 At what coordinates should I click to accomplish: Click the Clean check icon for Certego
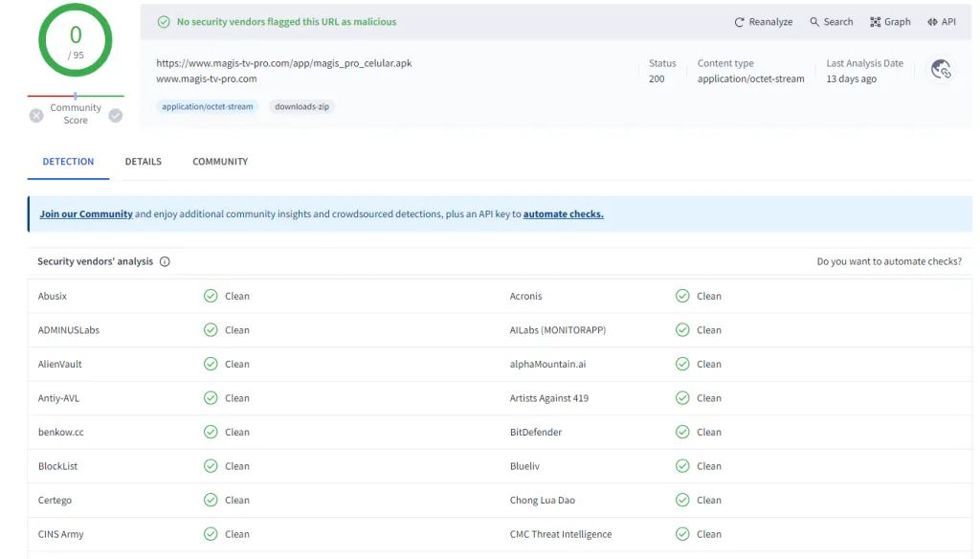pos(211,501)
